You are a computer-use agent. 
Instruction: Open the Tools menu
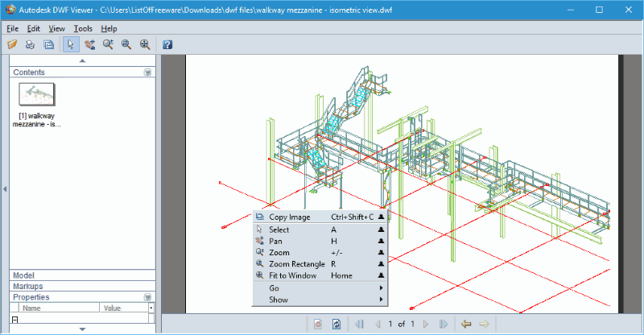(x=83, y=28)
